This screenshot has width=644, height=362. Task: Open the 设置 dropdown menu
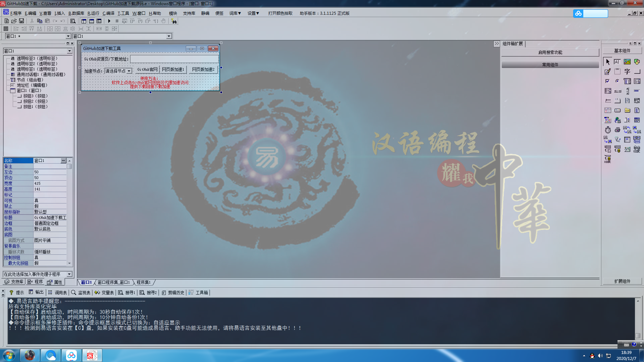(x=253, y=13)
